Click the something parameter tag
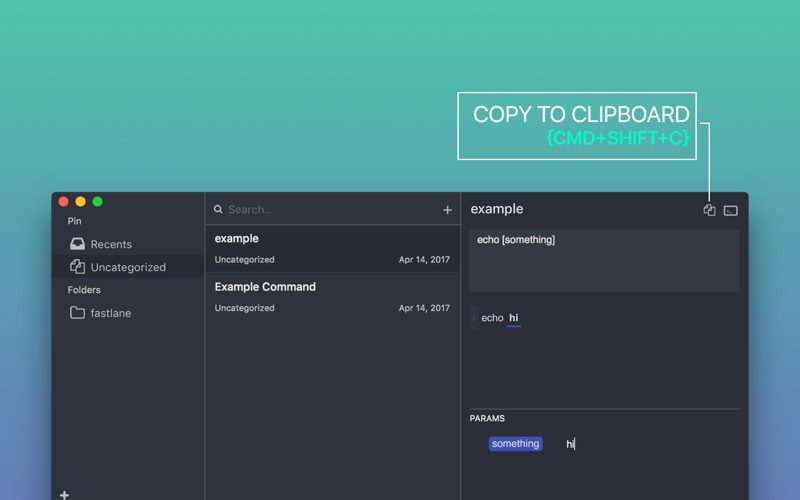 [515, 443]
